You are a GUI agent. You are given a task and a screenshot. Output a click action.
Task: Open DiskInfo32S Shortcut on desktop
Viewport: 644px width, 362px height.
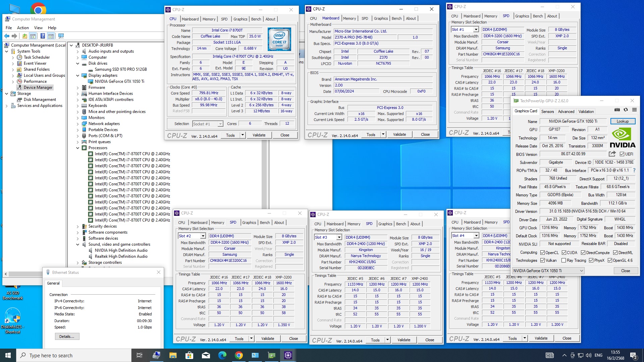pos(13,321)
